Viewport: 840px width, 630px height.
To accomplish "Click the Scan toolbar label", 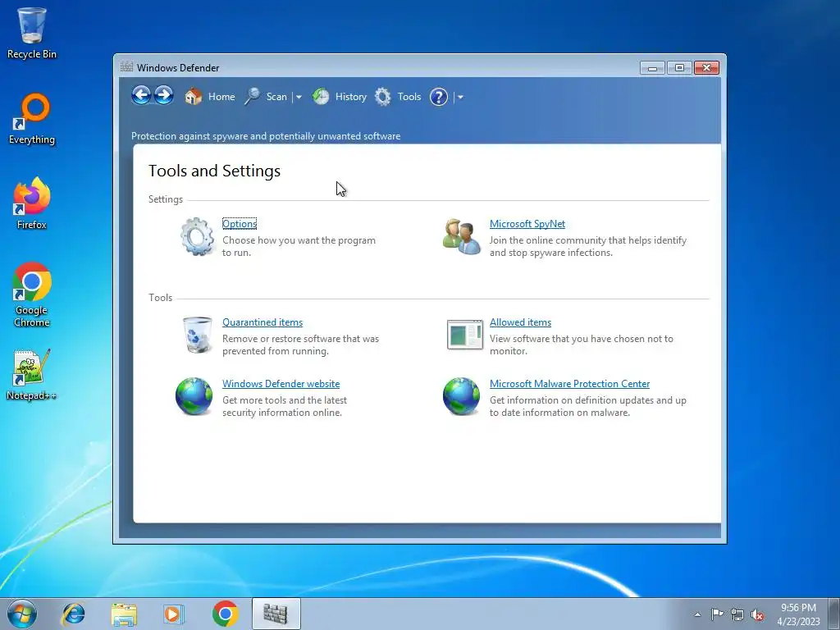I will click(x=276, y=97).
